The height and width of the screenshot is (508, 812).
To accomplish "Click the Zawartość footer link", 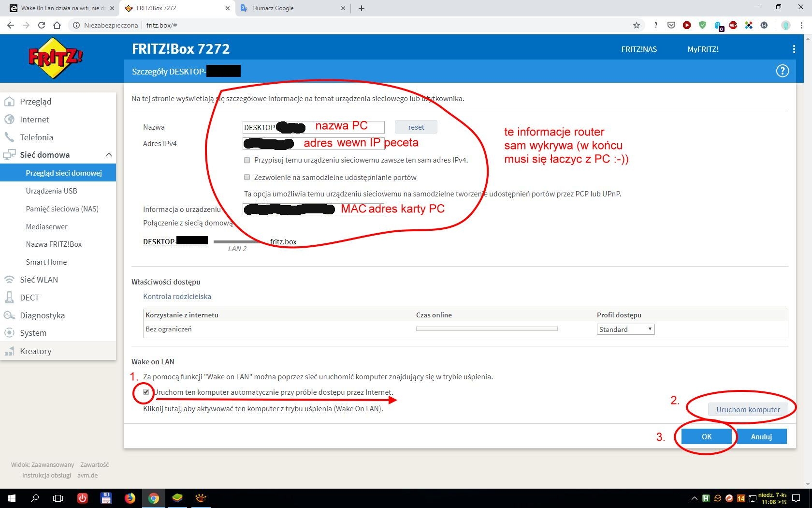I will 95,464.
